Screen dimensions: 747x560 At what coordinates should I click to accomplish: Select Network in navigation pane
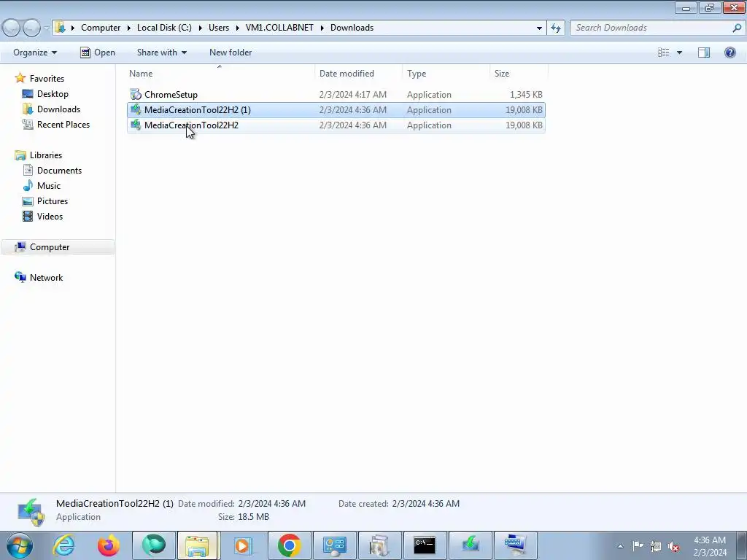(x=46, y=277)
